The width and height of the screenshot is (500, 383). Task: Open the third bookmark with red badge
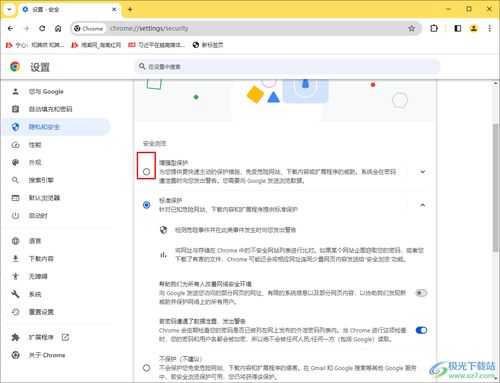pos(157,45)
